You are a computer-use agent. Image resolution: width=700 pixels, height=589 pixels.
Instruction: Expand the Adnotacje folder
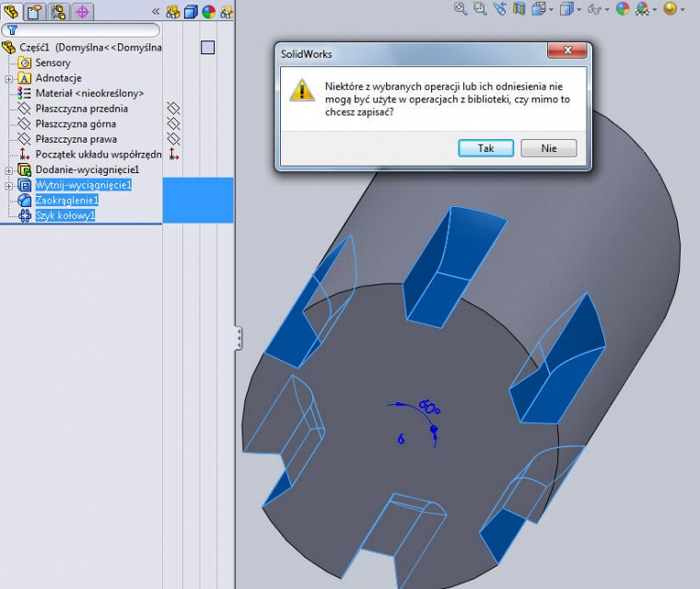[8, 79]
